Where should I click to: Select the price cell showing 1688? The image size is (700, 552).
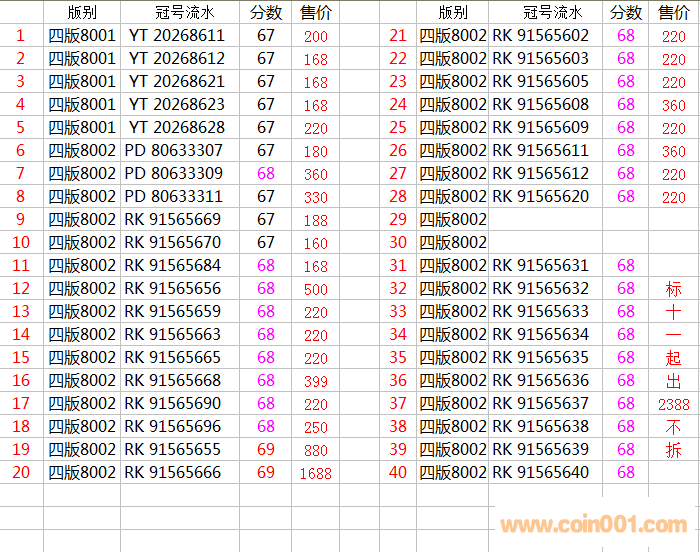pos(316,474)
